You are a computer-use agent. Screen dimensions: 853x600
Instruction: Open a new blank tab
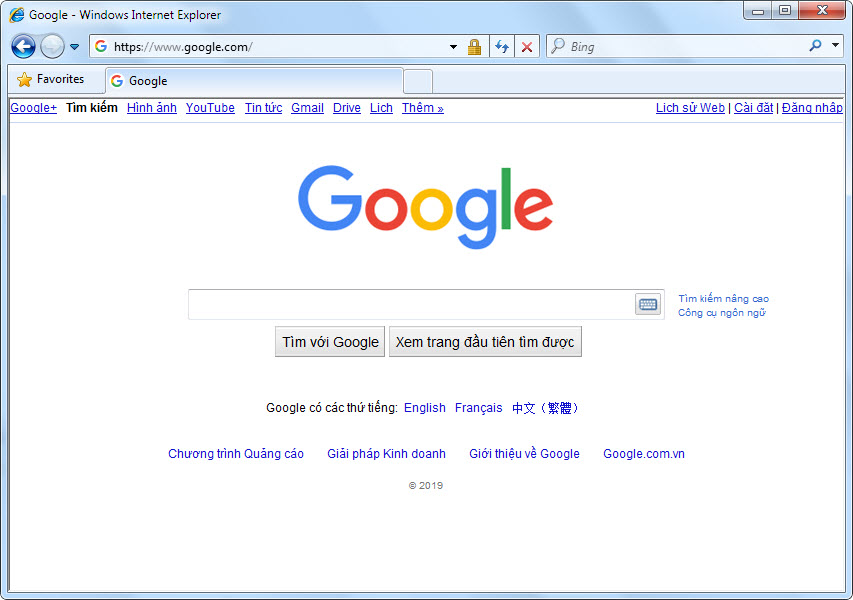tap(418, 82)
